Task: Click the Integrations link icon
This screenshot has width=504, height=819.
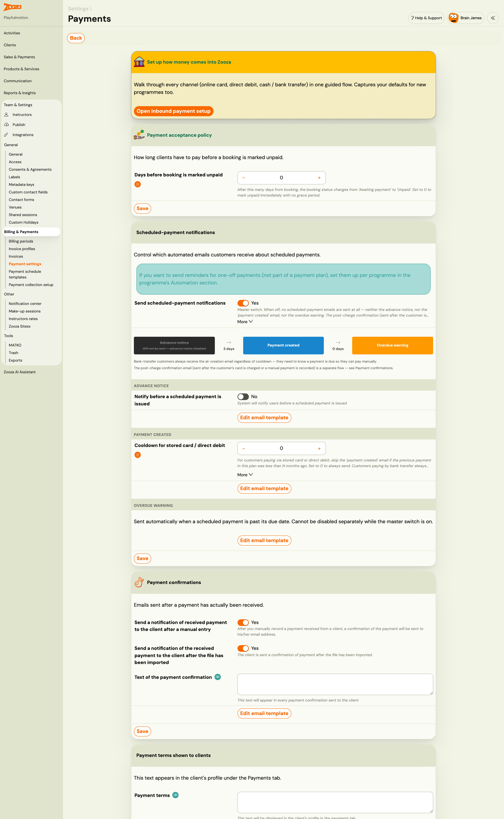Action: pos(6,135)
